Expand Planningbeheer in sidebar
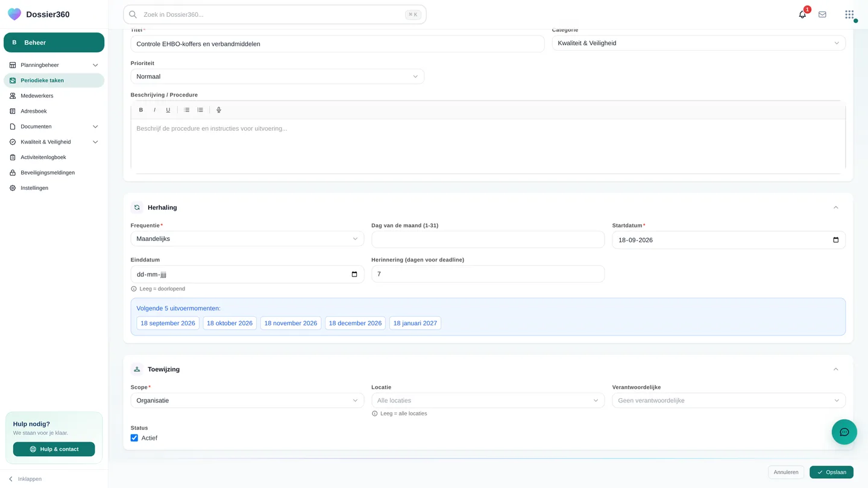The image size is (868, 488). [x=54, y=65]
